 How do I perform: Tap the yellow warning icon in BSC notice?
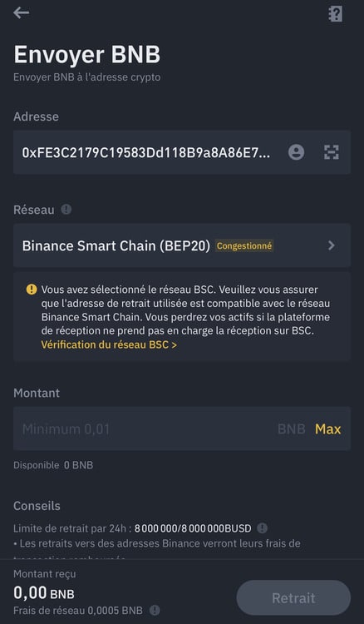(x=32, y=290)
